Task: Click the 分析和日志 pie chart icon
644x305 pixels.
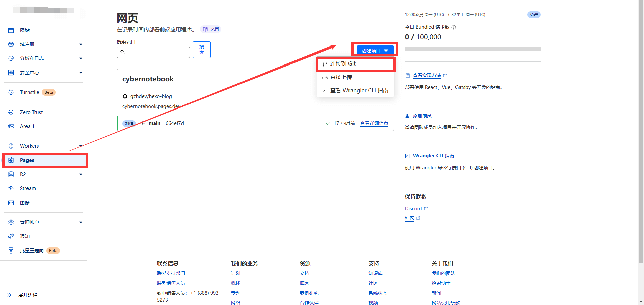Action: pyautogui.click(x=11, y=58)
